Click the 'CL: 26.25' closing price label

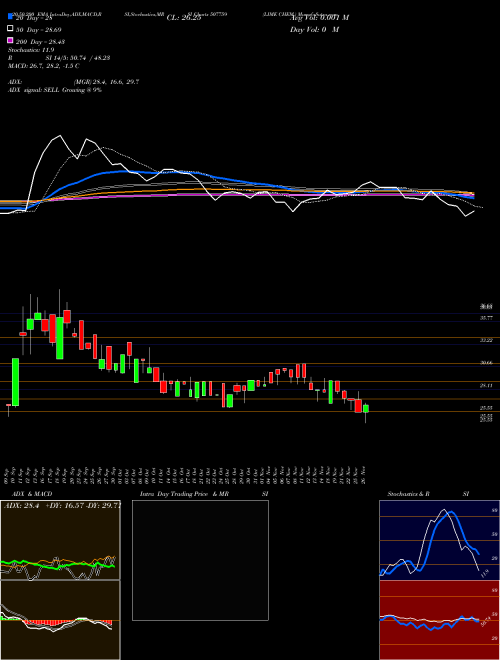point(184,18)
